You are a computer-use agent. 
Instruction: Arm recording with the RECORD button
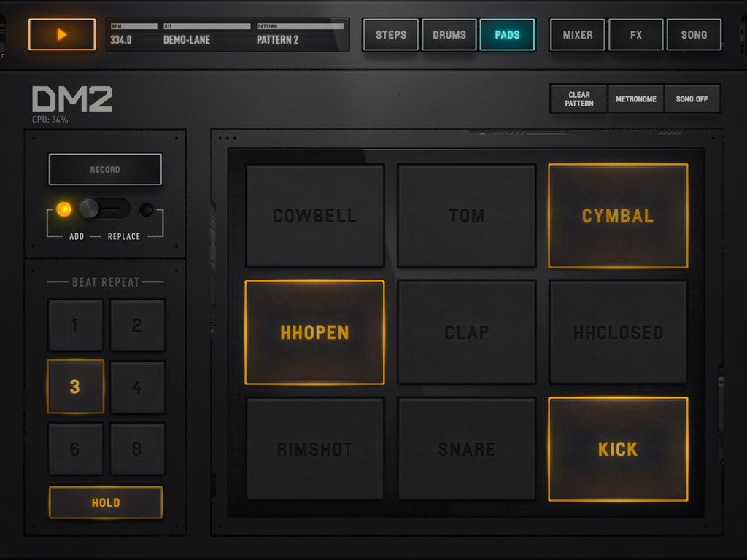tap(104, 169)
